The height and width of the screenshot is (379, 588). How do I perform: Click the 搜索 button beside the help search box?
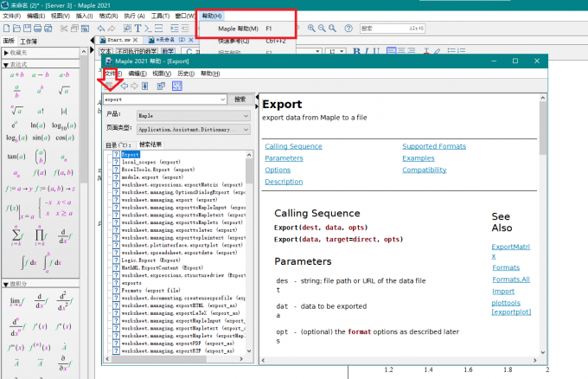click(x=240, y=100)
